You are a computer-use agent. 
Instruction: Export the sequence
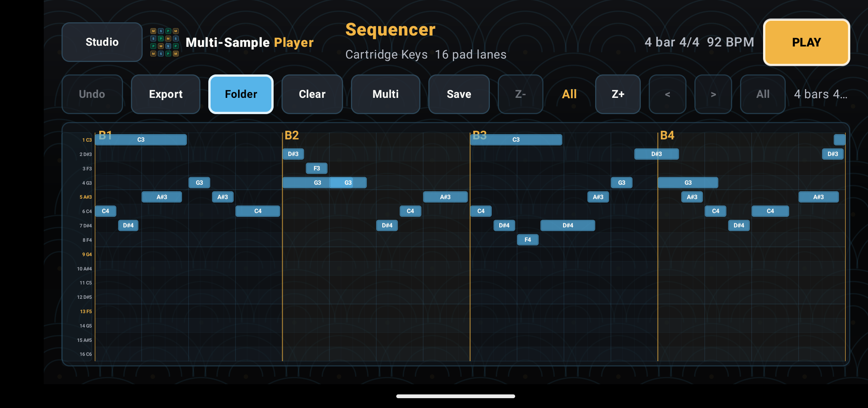point(166,94)
